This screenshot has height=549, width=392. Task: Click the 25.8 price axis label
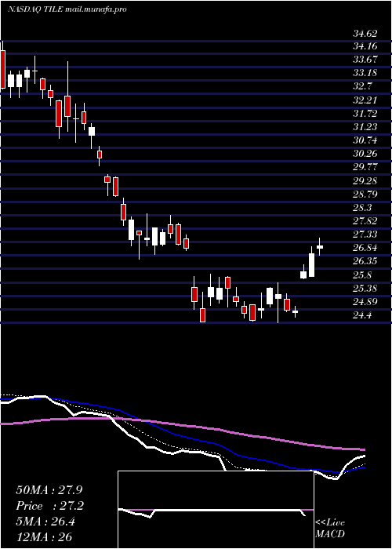[363, 275]
